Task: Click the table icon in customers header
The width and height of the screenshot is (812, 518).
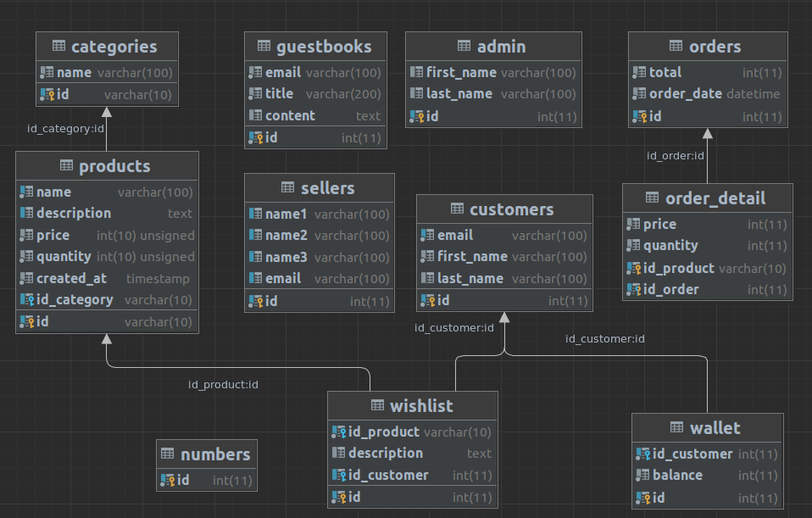Action: [x=457, y=209]
